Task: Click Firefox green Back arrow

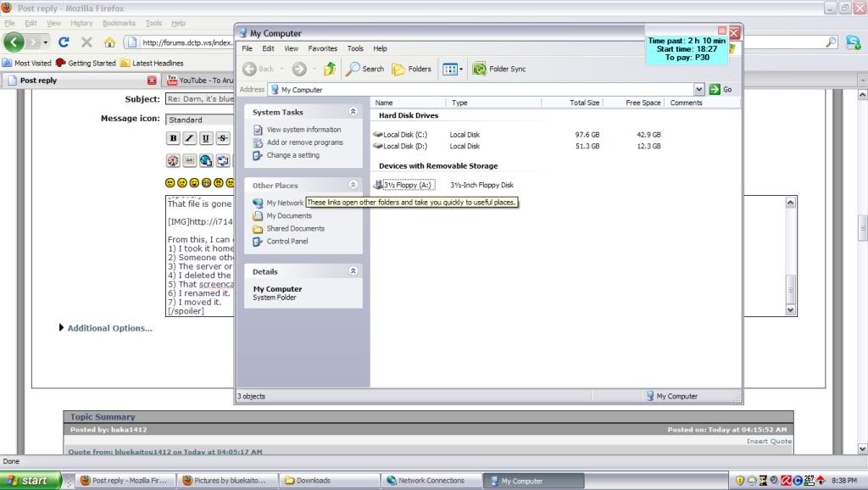Action: (x=14, y=42)
